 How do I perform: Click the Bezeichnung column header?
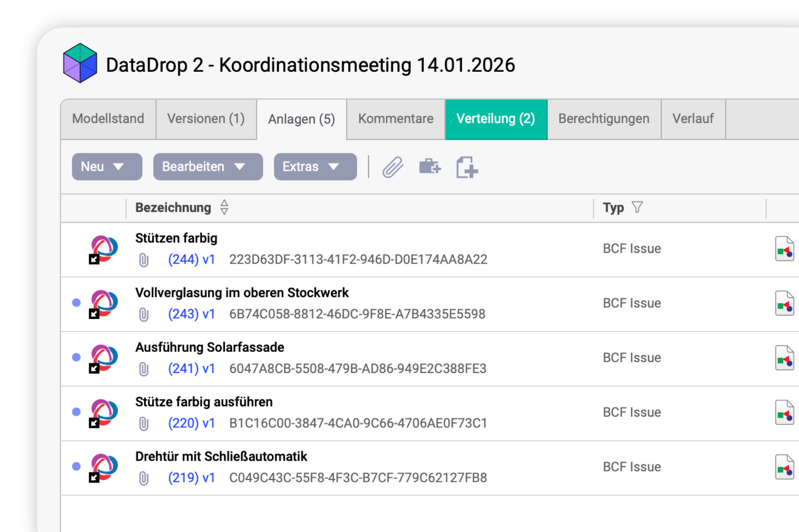(173, 207)
